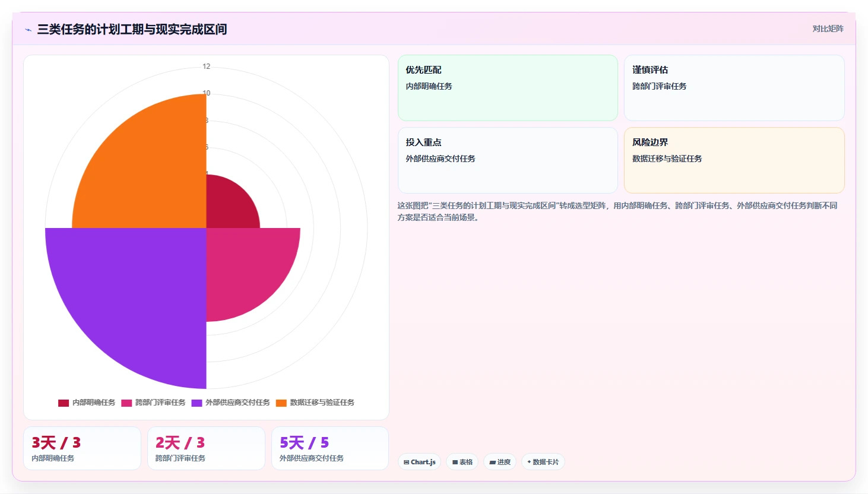Toggle 数据迁移与验证任务 orange legend swatch
Image resolution: width=868 pixels, height=494 pixels.
(x=281, y=403)
